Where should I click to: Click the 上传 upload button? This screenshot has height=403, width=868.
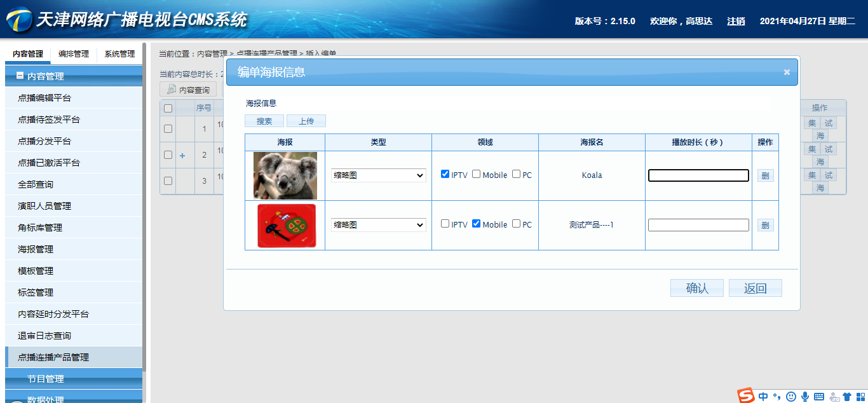[x=306, y=121]
